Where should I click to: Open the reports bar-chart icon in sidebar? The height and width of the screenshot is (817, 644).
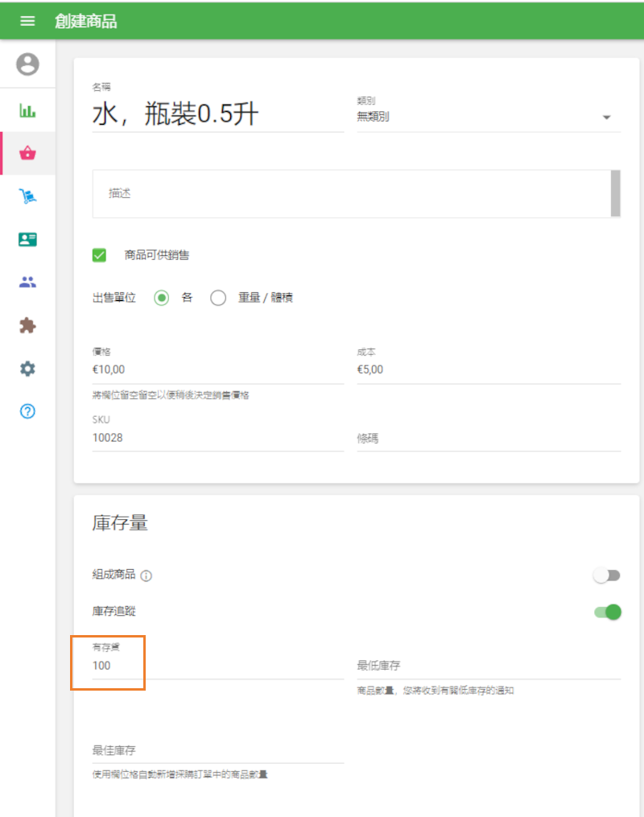click(x=27, y=110)
